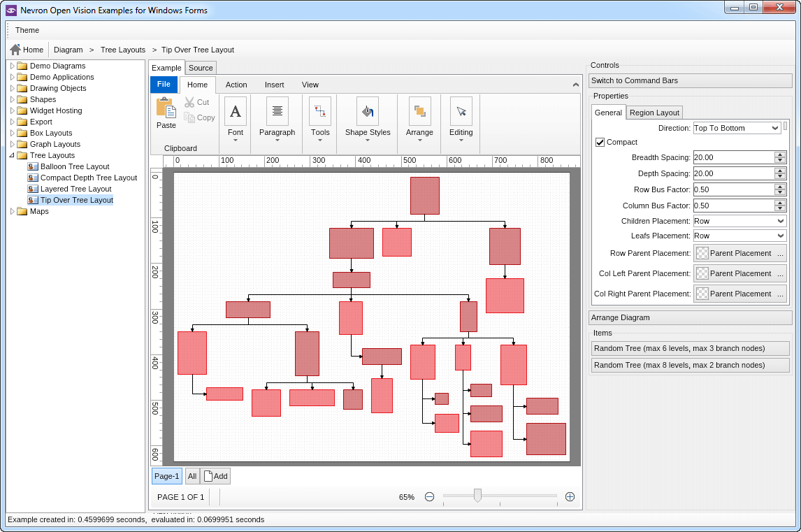Open the Font tool icon
This screenshot has width=801, height=532.
pos(236,111)
